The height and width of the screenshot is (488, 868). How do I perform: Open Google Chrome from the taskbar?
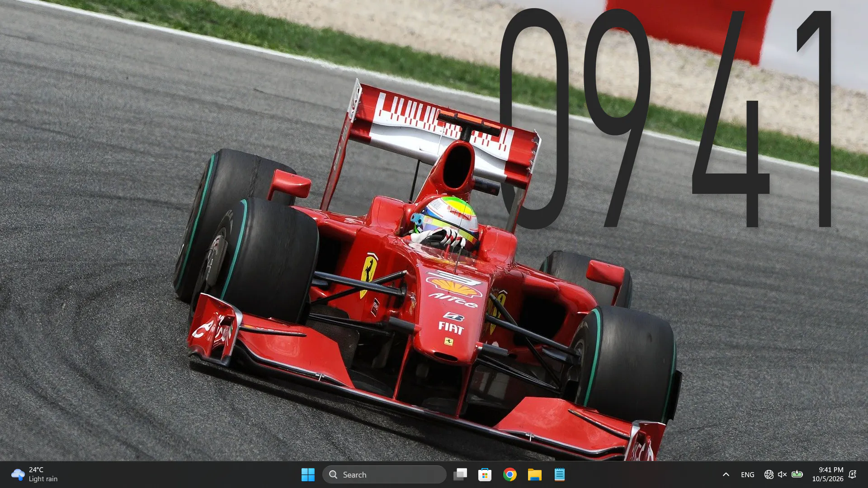510,474
